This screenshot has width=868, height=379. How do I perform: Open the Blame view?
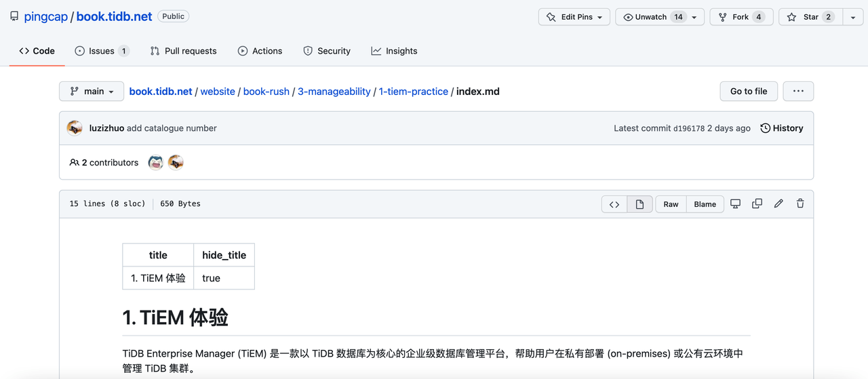(x=705, y=204)
